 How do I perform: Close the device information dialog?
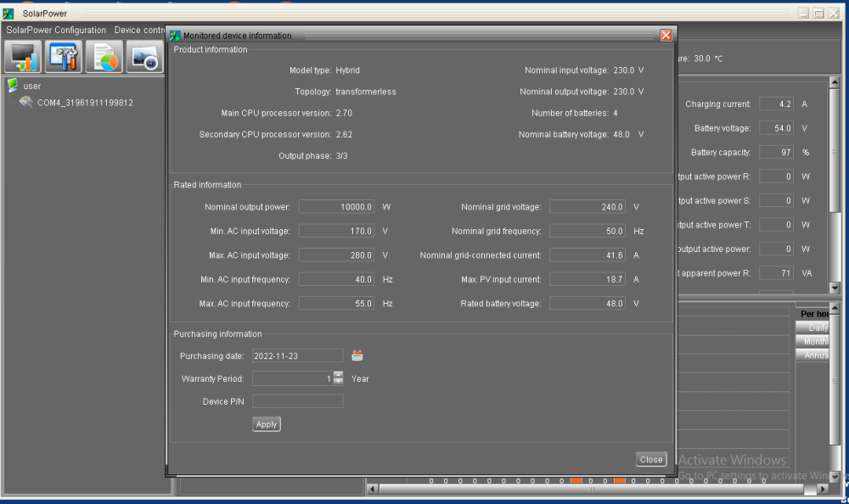pyautogui.click(x=651, y=459)
